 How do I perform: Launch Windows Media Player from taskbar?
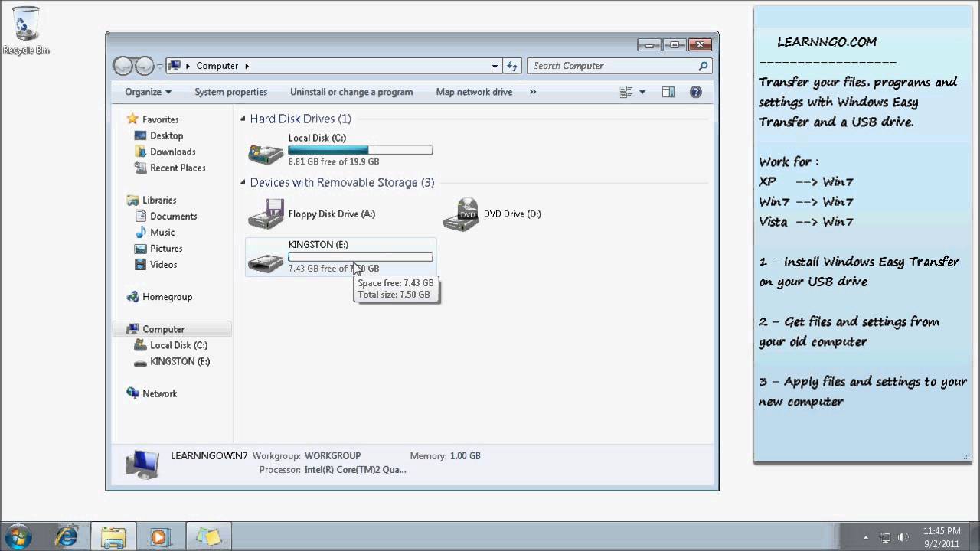[160, 536]
